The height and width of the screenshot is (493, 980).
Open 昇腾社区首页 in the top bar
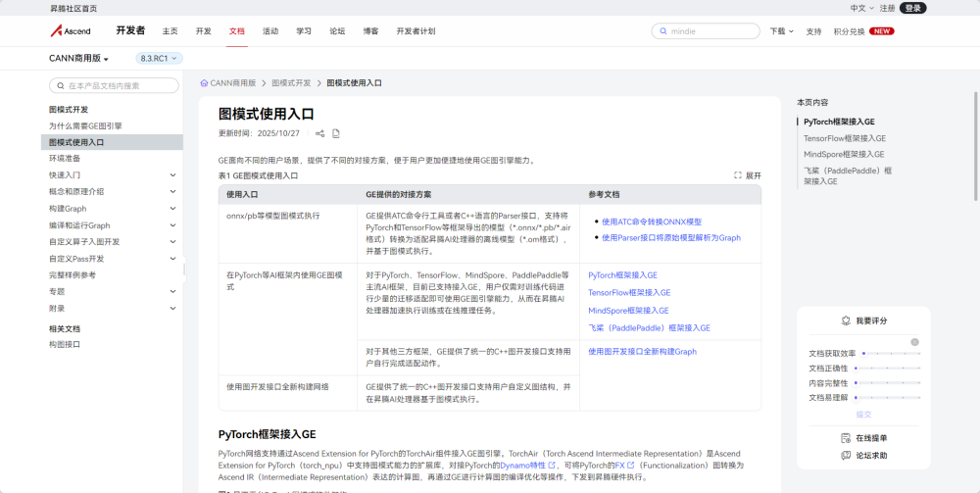pos(73,8)
